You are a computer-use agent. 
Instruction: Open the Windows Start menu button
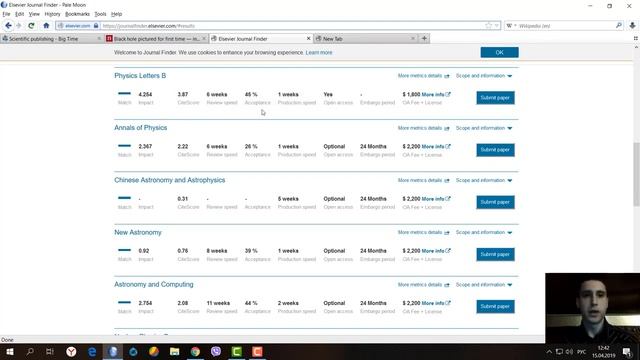10,351
